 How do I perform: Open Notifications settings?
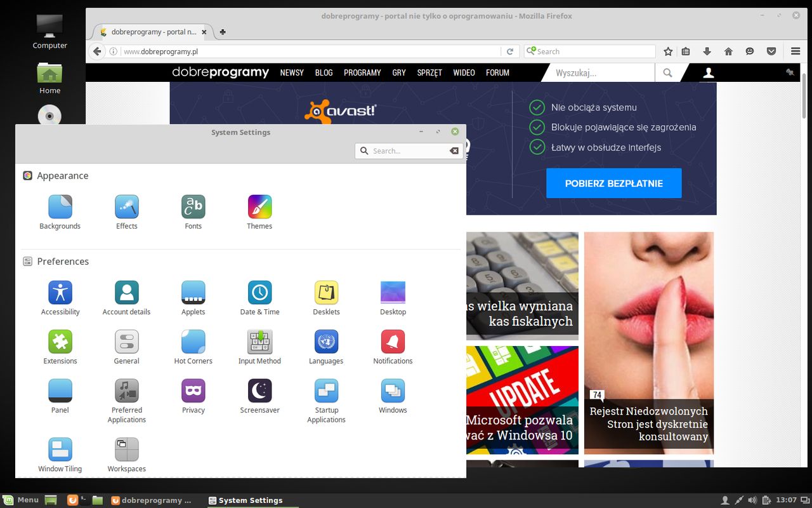point(393,347)
